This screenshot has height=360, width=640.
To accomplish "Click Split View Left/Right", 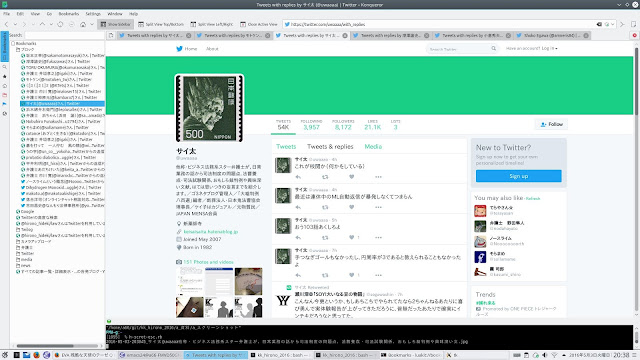I will (212, 24).
